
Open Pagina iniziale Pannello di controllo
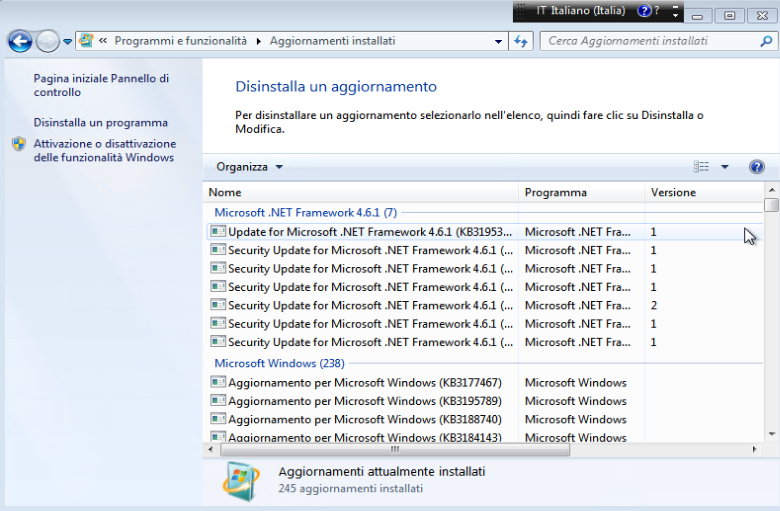coord(101,85)
